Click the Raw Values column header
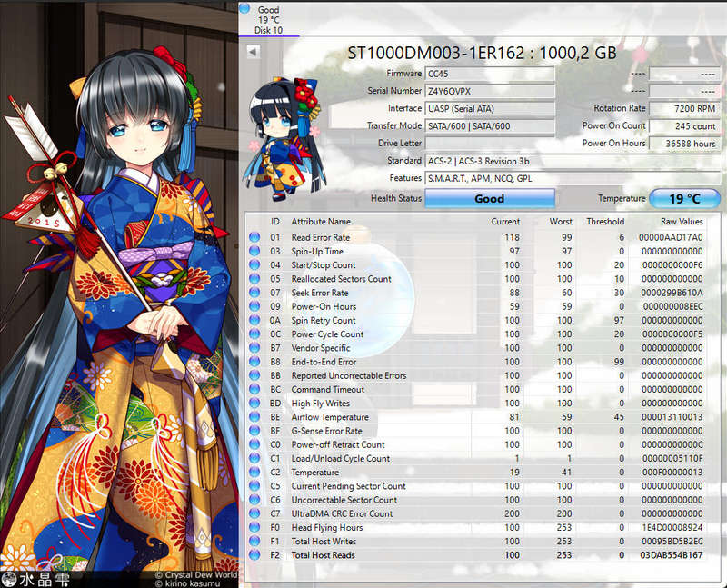 pyautogui.click(x=682, y=222)
